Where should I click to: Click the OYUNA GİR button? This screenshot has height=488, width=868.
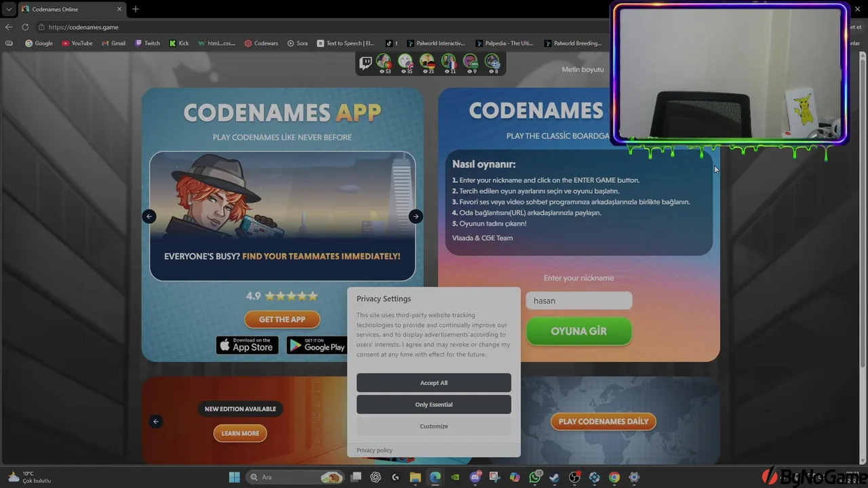(x=578, y=331)
